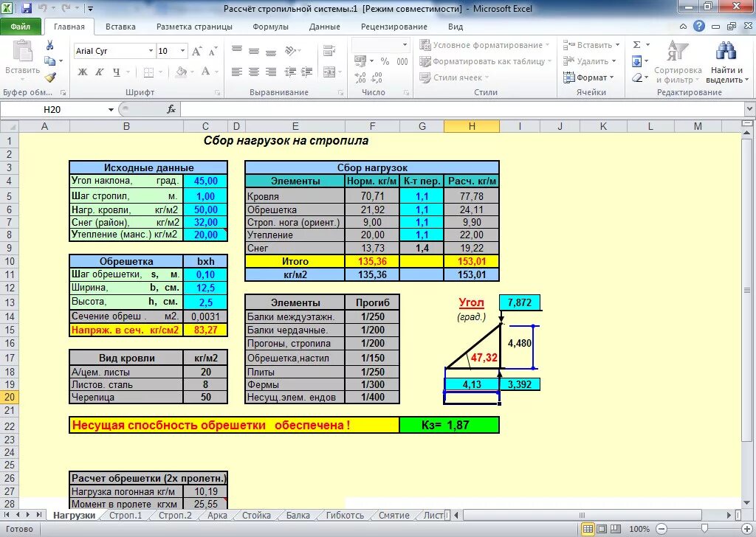
Task: Expand the Name Box dropdown arrow
Action: tap(111, 110)
